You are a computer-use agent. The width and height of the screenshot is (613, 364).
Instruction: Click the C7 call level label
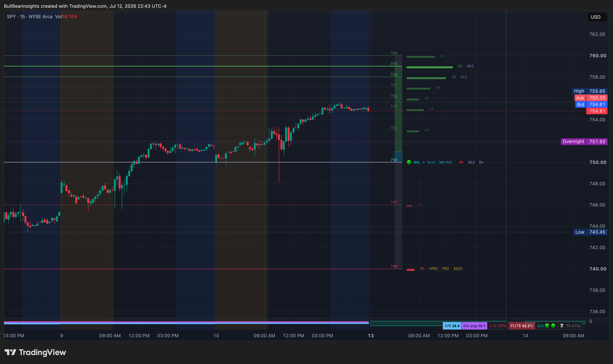[x=427, y=130]
